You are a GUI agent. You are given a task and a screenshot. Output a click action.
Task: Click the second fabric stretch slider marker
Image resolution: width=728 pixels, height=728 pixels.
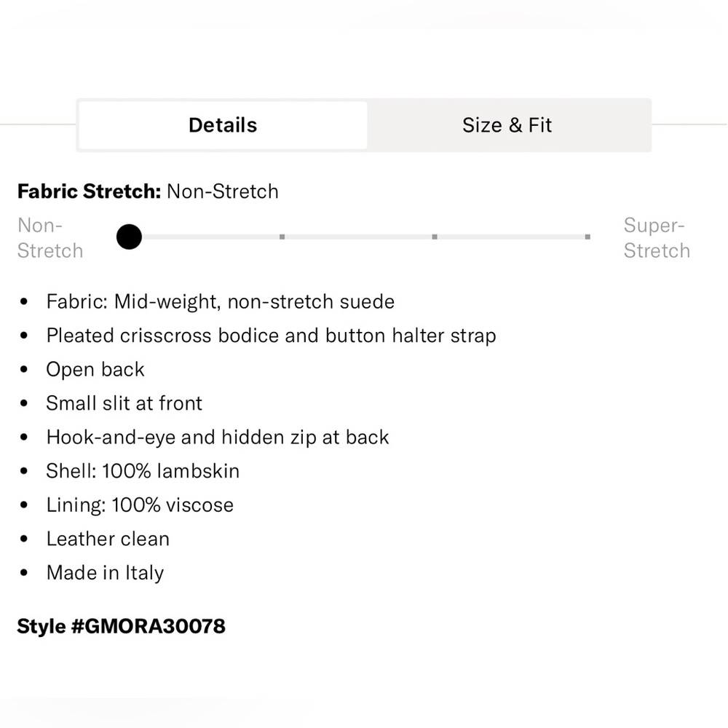click(282, 237)
